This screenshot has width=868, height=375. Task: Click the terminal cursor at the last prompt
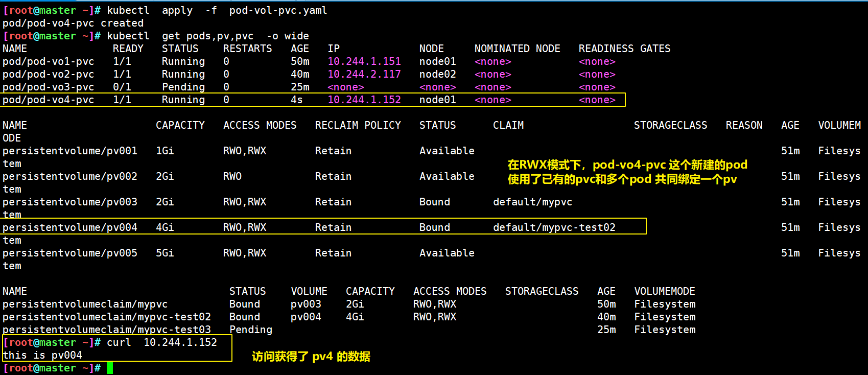pos(110,368)
